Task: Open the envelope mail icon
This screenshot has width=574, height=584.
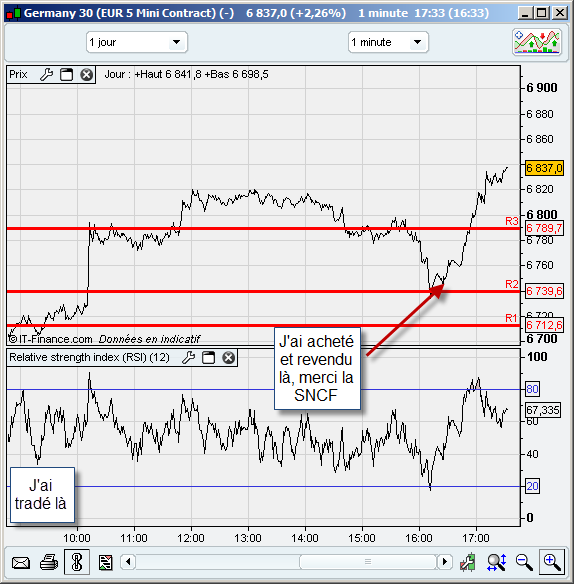Action: coord(21,562)
